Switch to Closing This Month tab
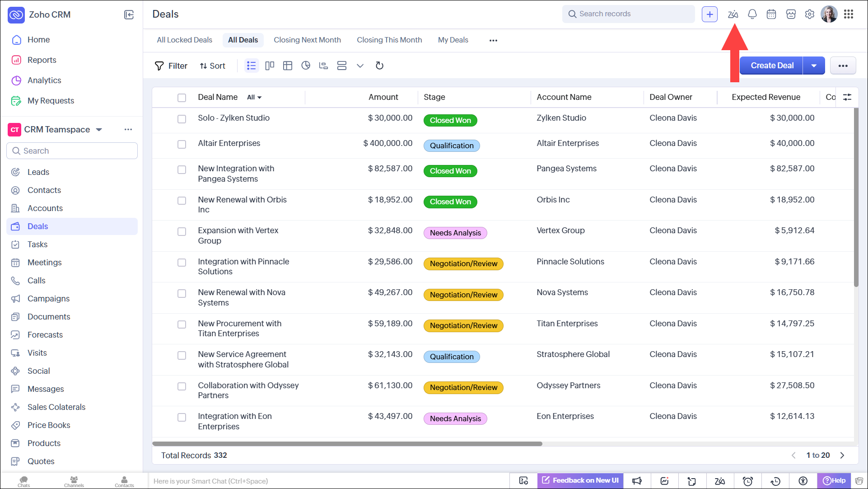This screenshot has width=868, height=489. pos(389,40)
